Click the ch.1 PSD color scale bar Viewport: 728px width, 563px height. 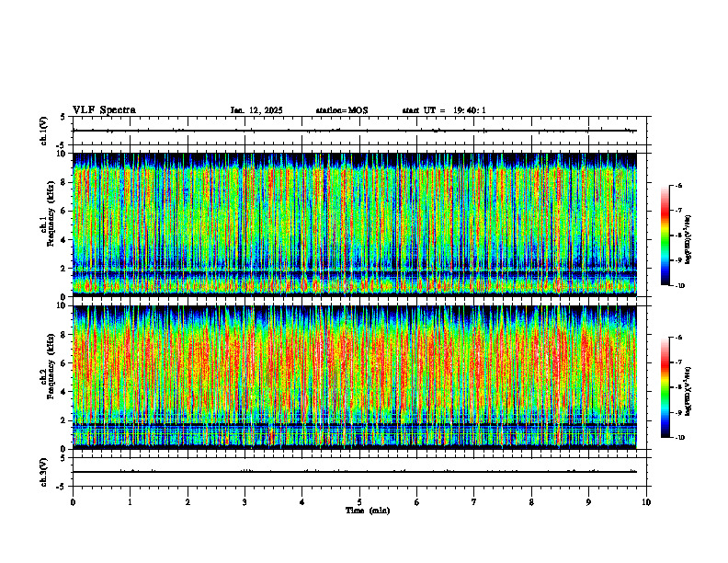click(665, 236)
